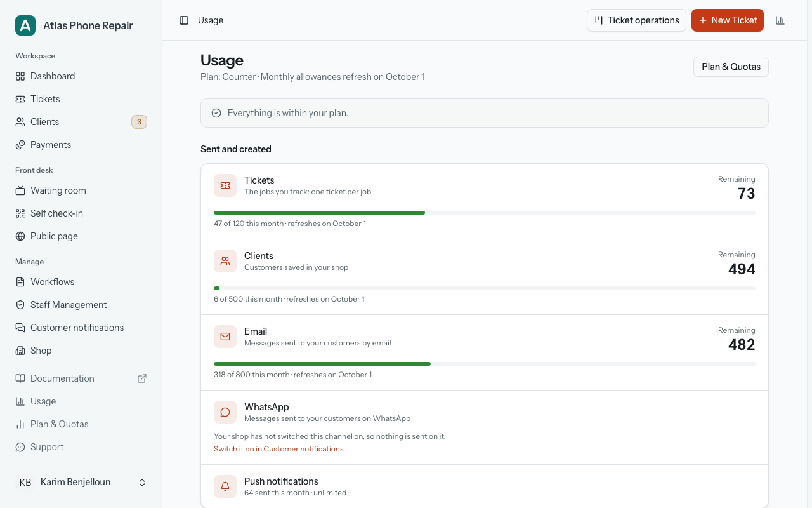Go to Tickets in the sidebar
Screen dimensions: 812x508
click(x=81, y=99)
